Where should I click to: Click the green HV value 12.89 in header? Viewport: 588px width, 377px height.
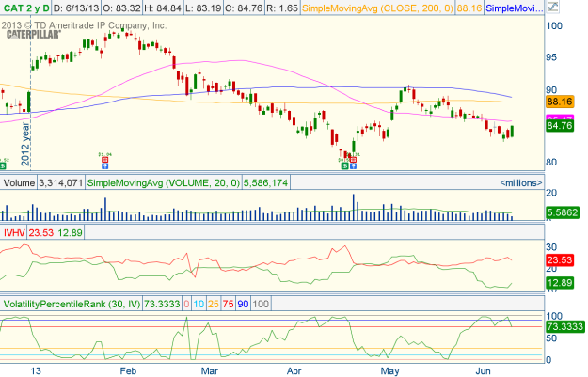[x=71, y=233]
